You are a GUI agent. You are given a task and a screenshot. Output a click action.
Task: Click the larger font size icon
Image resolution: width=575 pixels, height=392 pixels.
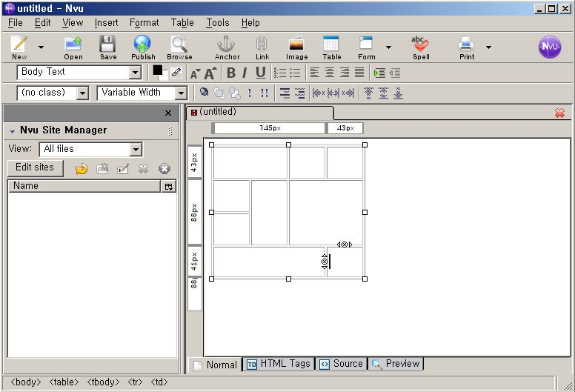[210, 73]
